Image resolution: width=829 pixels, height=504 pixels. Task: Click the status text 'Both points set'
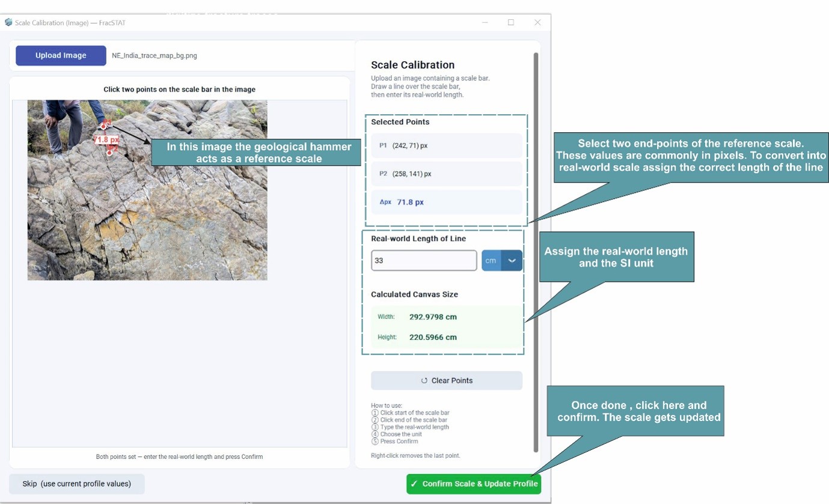(x=179, y=457)
